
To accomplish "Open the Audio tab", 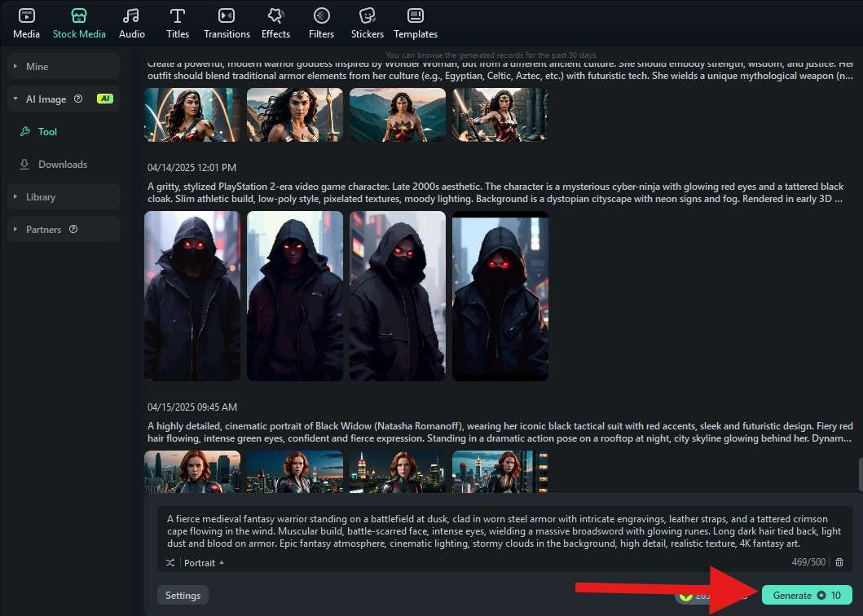I will 131,24.
